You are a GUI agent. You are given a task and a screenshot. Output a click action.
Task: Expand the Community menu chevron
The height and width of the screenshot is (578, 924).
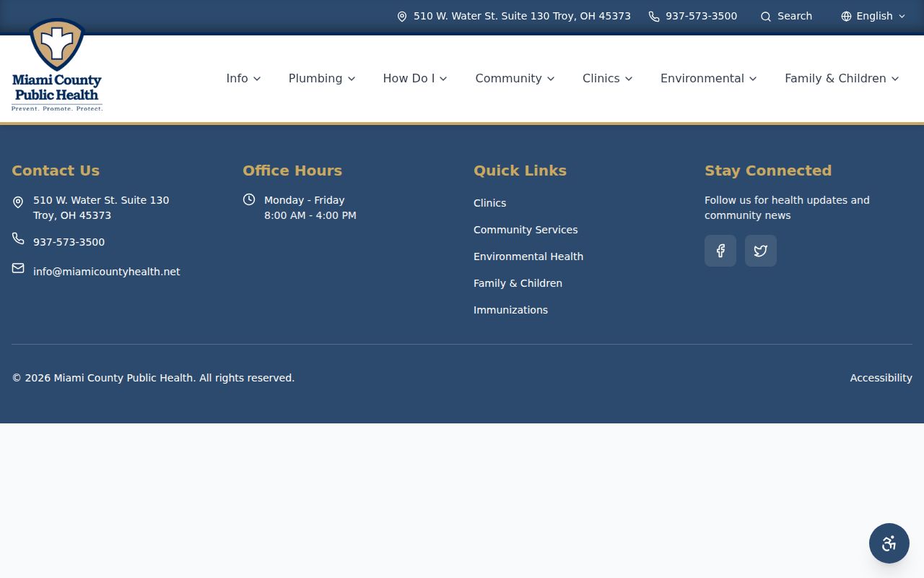coord(551,79)
